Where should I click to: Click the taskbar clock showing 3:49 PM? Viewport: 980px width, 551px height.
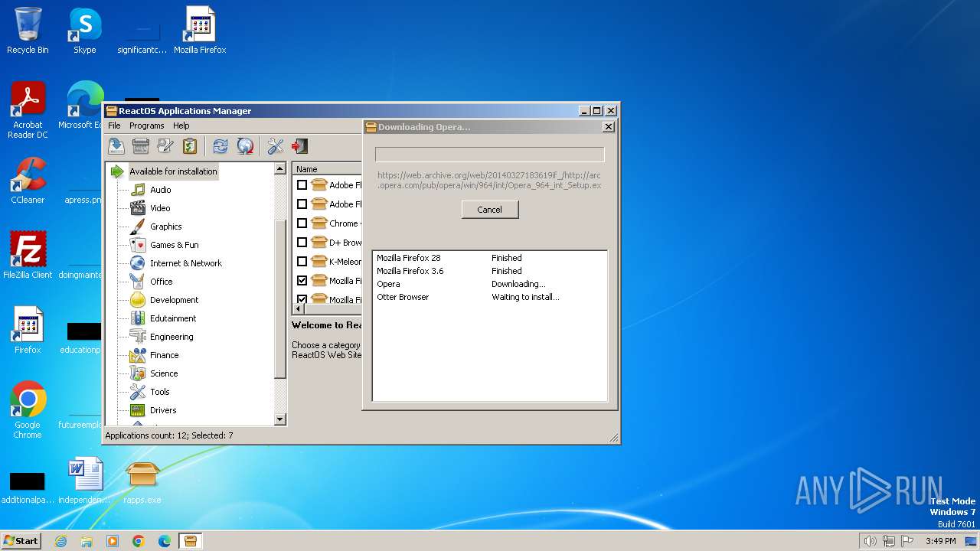coord(940,541)
